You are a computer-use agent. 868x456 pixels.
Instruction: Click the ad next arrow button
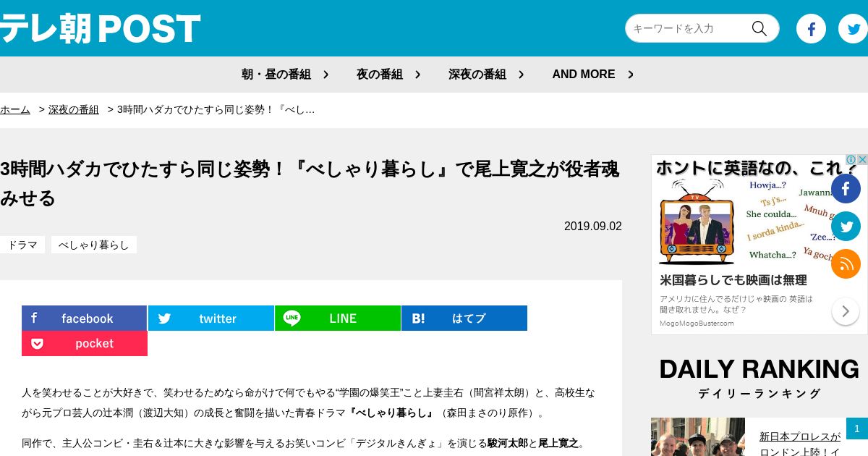pyautogui.click(x=845, y=311)
